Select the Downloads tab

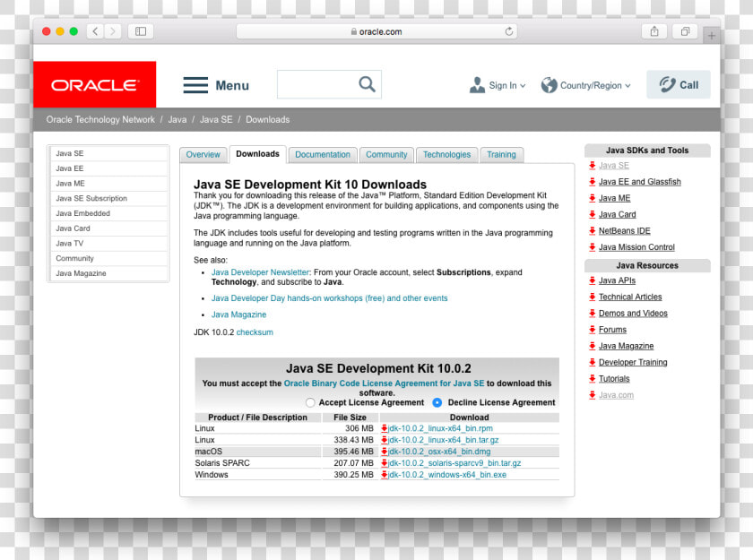point(257,154)
